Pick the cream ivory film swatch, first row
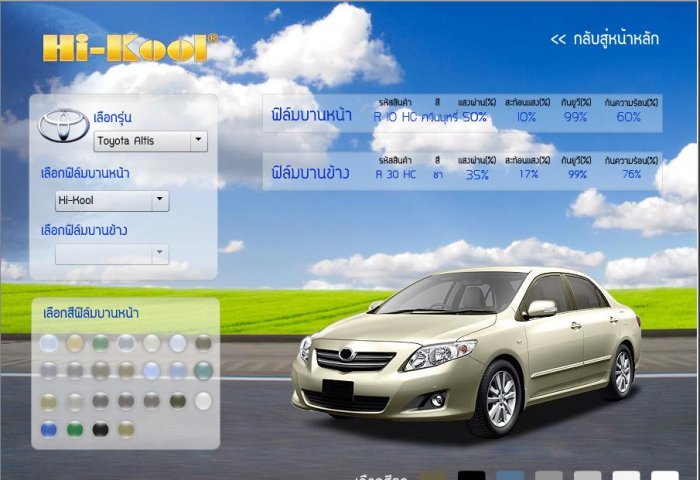This screenshot has height=480, width=700. [151, 343]
